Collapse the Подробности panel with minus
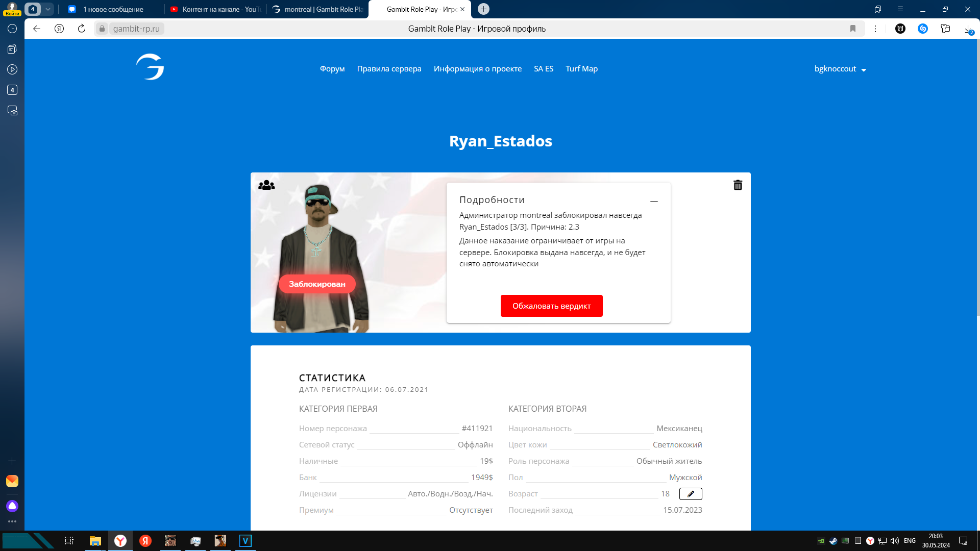980x551 pixels. [654, 202]
